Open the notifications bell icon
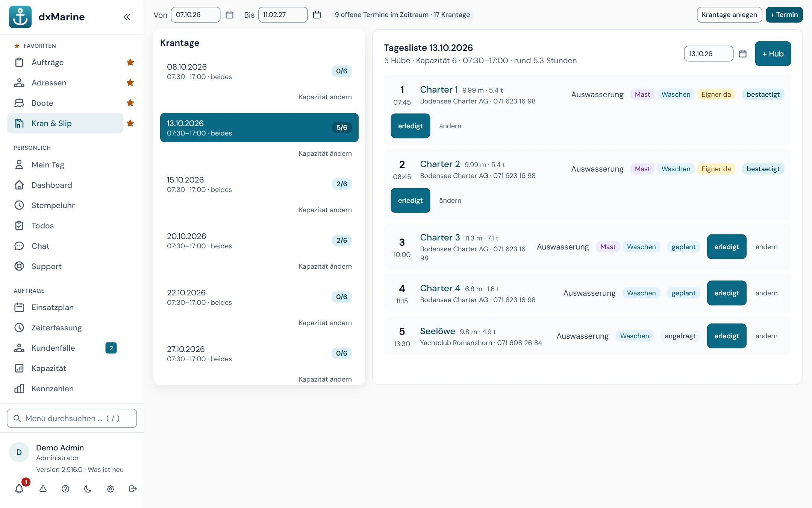Image resolution: width=812 pixels, height=508 pixels. (19, 489)
